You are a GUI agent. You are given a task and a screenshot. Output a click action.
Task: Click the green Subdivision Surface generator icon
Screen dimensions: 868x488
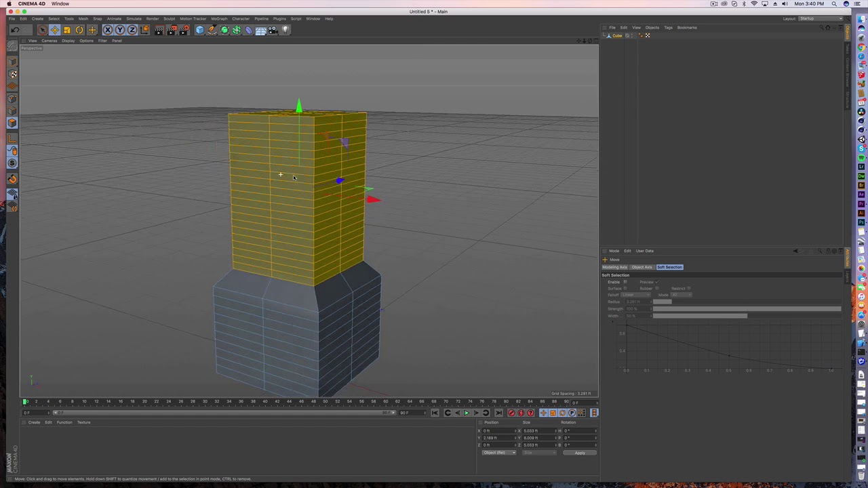click(x=224, y=30)
